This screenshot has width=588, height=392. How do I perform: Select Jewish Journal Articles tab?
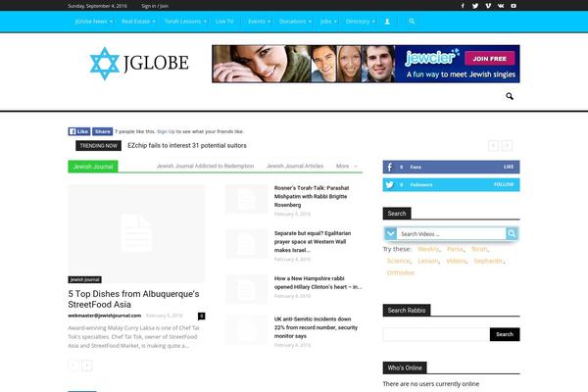tap(295, 166)
